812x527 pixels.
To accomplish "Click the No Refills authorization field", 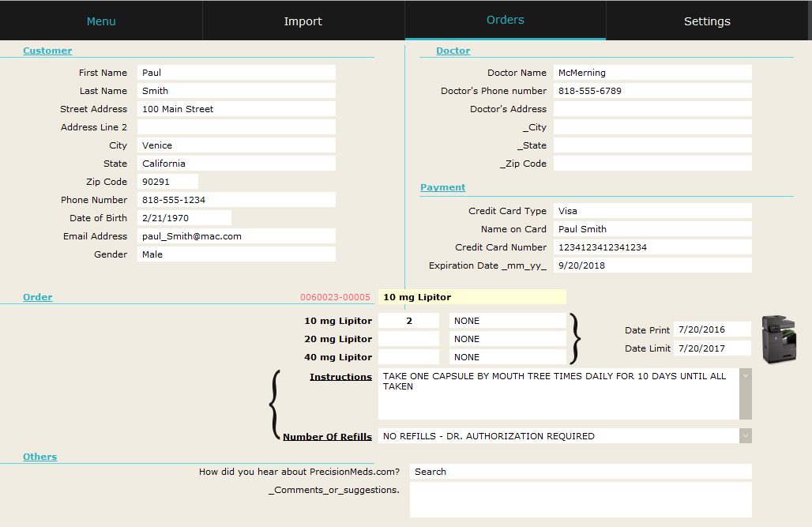I will point(558,436).
